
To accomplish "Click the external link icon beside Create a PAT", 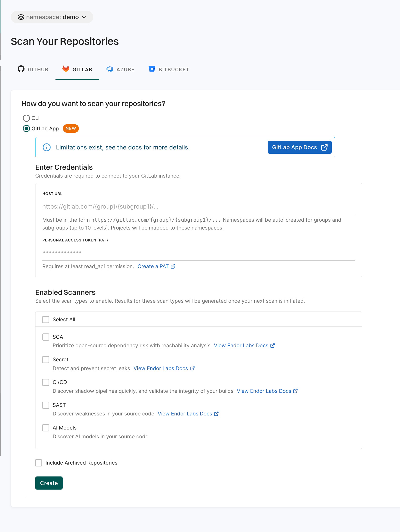I will click(x=173, y=266).
